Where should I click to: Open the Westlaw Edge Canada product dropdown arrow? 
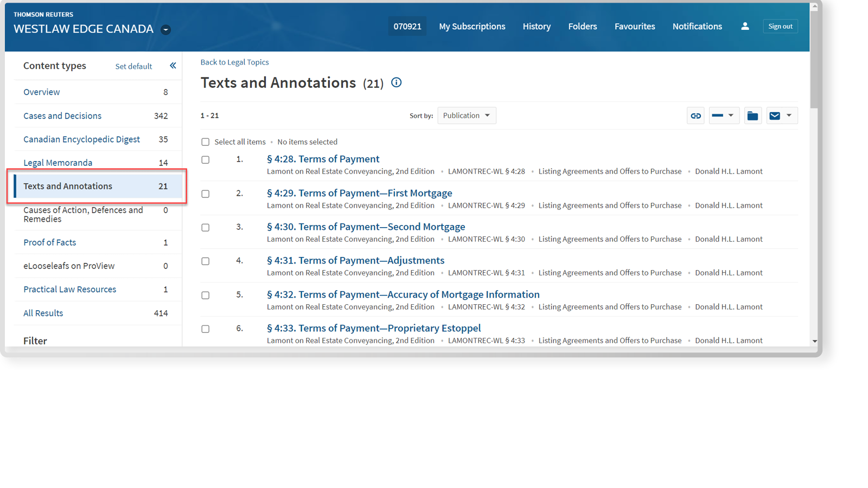point(166,30)
